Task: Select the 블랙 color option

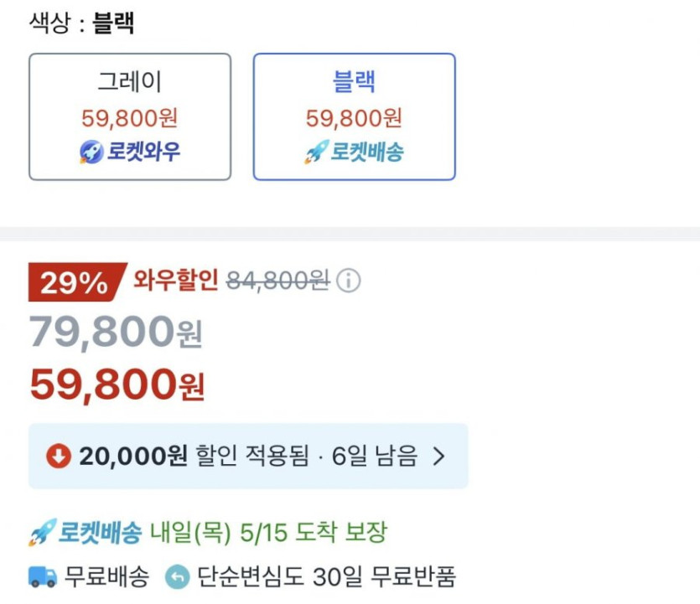Action: 354,116
